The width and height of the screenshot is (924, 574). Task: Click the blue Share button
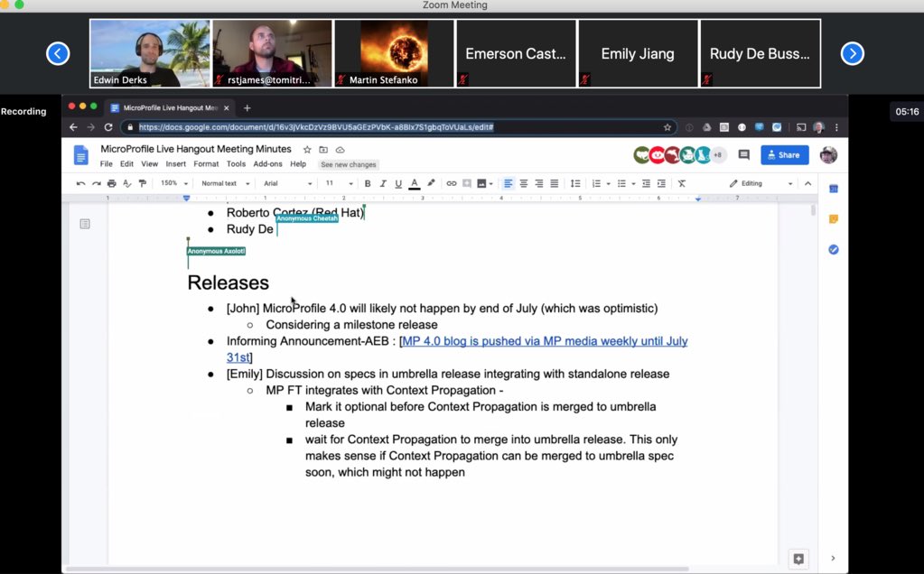784,155
